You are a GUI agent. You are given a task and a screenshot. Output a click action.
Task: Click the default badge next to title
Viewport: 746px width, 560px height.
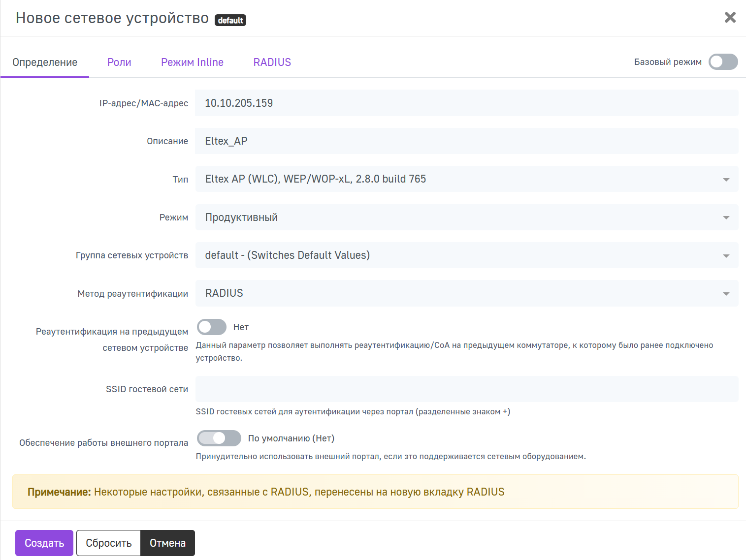pyautogui.click(x=230, y=20)
